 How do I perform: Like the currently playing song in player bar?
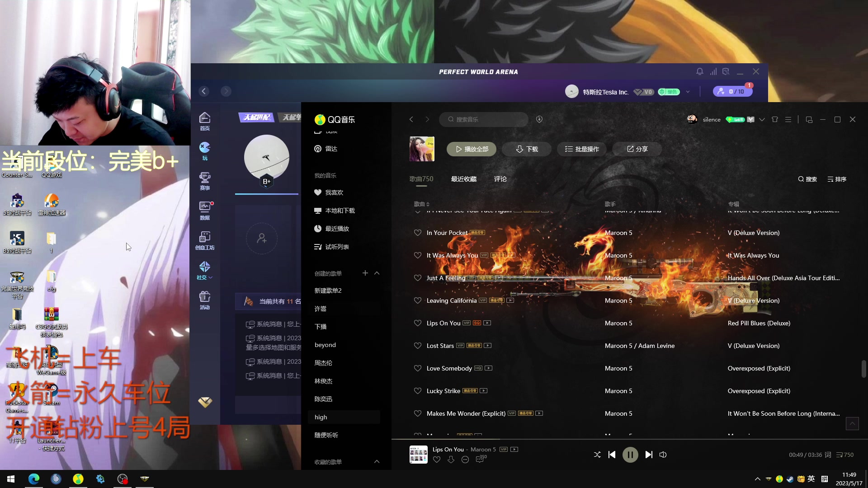click(437, 460)
